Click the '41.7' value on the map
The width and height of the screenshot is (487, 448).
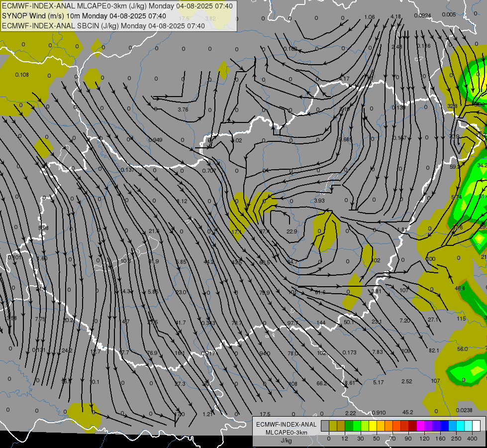(181, 323)
